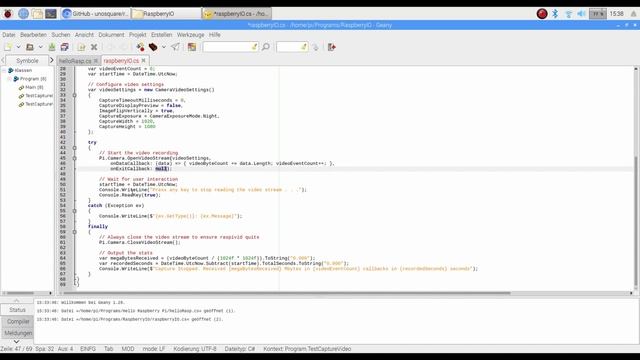The image size is (640, 360).
Task: Close the current file via toolbar X icon
Action: (x=94, y=47)
